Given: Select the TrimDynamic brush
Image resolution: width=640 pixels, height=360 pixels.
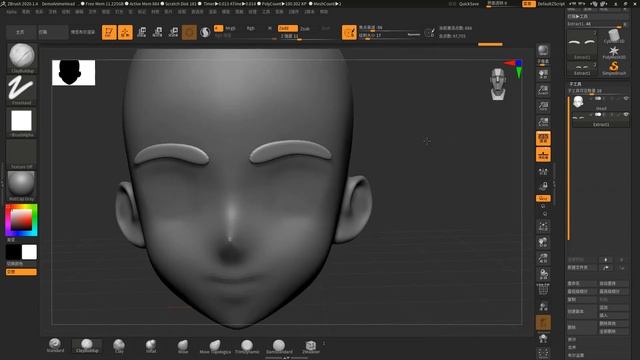Looking at the screenshot, I should coord(247,346).
